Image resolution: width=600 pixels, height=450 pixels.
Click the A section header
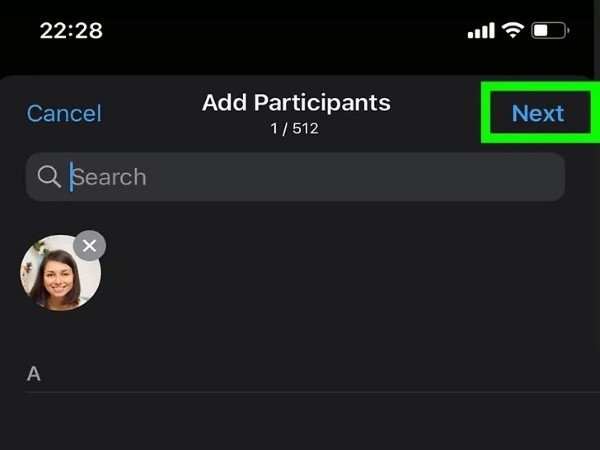(34, 373)
